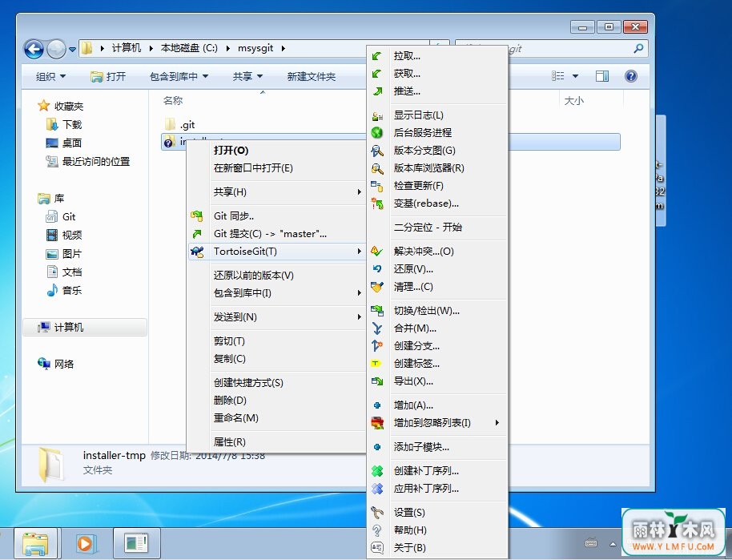Click the Switch/Checkout (切换/检出) icon

click(376, 311)
